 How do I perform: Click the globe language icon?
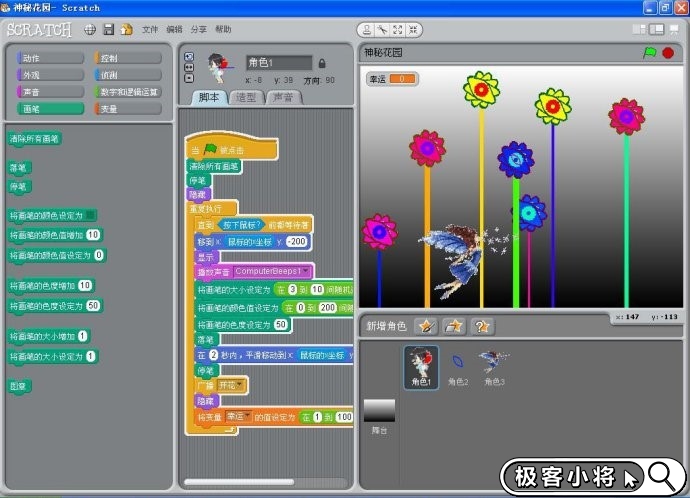click(91, 30)
